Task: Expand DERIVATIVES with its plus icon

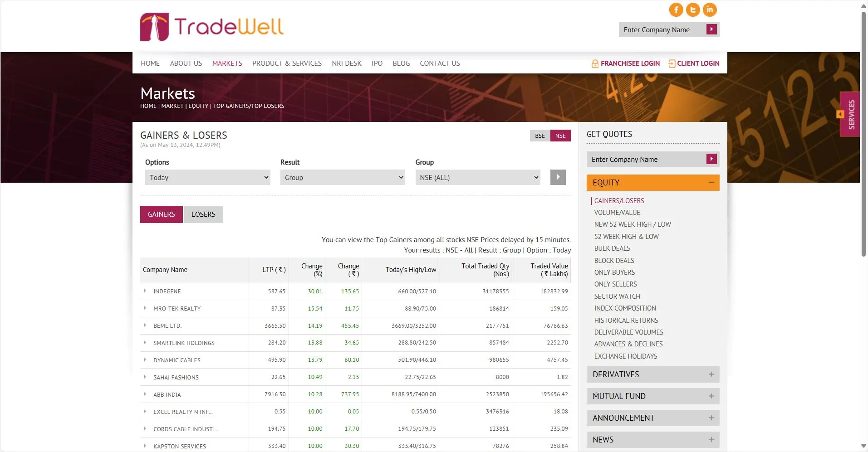Action: [711, 374]
